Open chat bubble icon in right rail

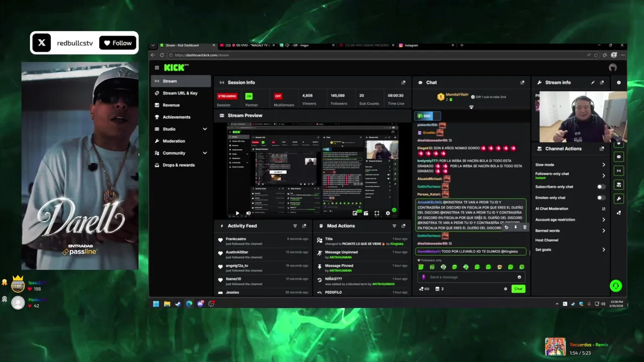[x=619, y=157]
